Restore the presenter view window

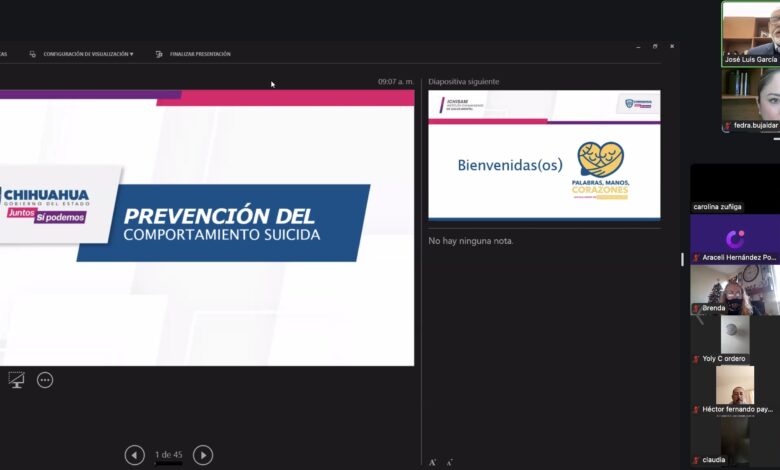tap(655, 46)
